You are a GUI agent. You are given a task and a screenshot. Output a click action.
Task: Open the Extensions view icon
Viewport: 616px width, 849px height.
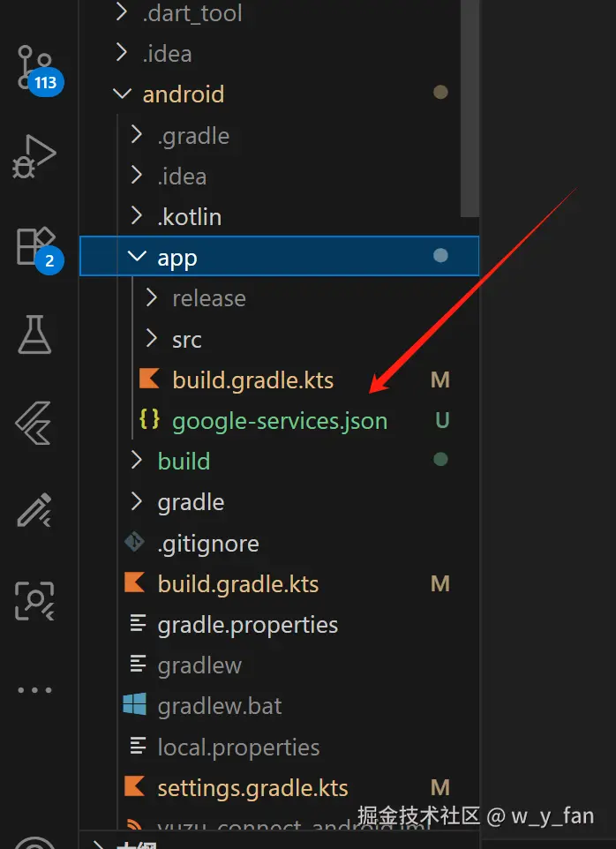pos(35,245)
